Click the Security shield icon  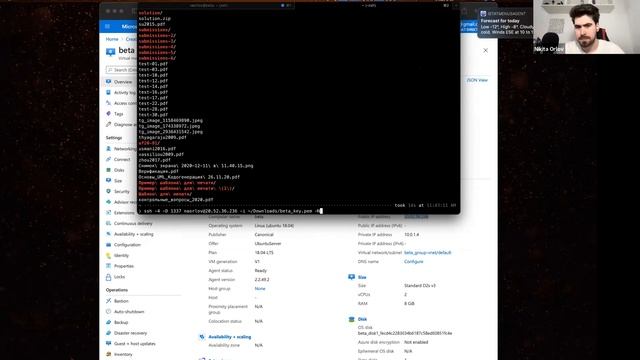pos(109,191)
